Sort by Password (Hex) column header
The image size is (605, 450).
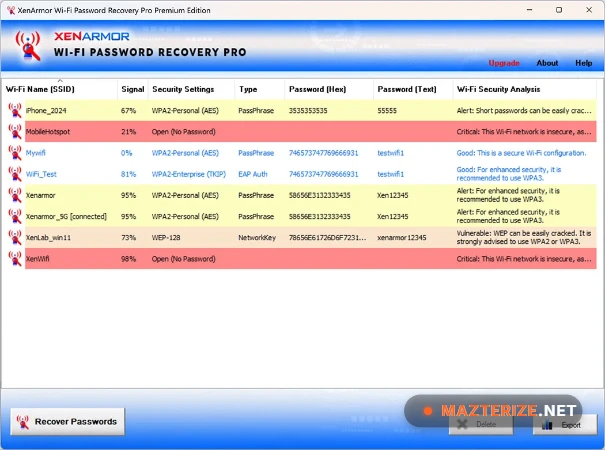(329, 89)
